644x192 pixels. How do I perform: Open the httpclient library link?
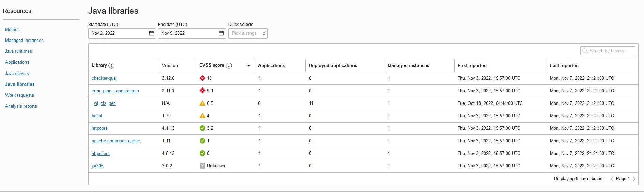click(100, 154)
